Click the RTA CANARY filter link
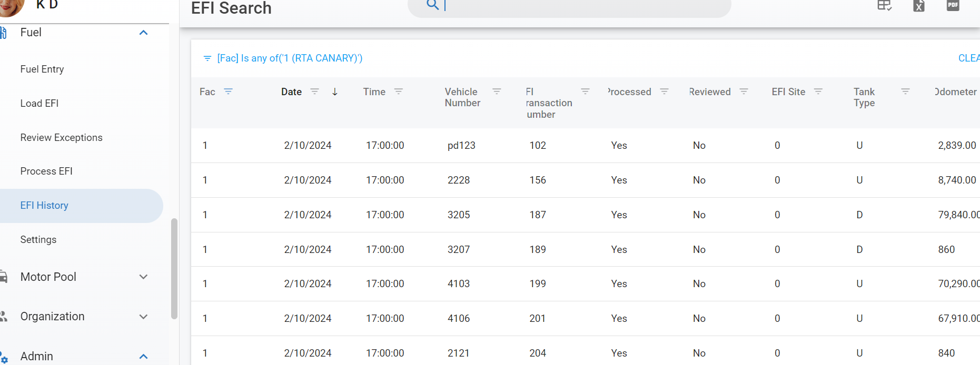 click(x=290, y=58)
